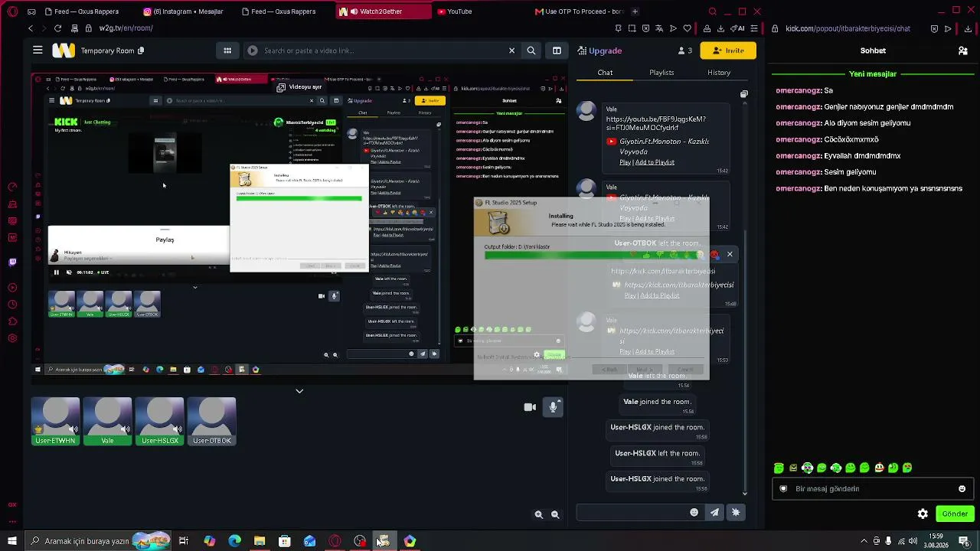This screenshot has width=980, height=551.
Task: Show the room member count list
Action: pos(685,51)
